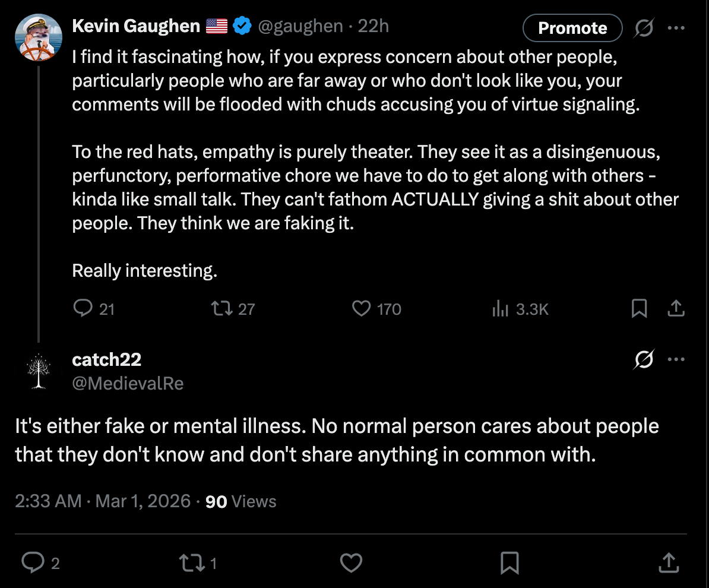View analytics showing 3.3K views
The height and width of the screenshot is (588, 709).
pyautogui.click(x=500, y=309)
